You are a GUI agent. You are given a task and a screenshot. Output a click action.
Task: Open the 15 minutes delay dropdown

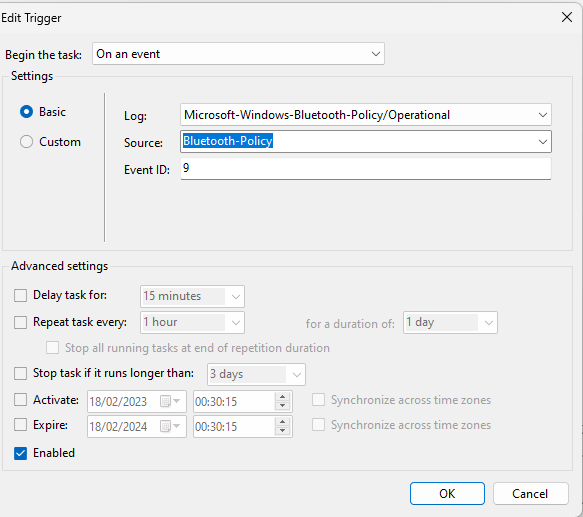(192, 296)
